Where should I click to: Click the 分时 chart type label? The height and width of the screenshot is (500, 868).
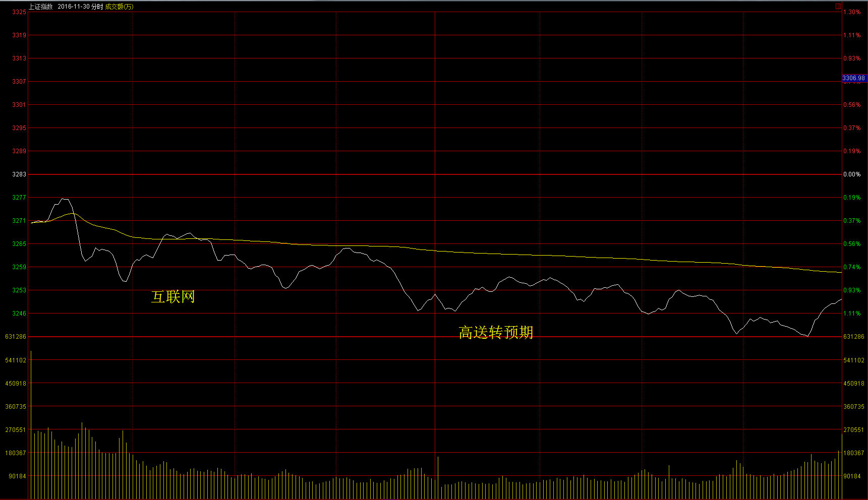pos(97,7)
